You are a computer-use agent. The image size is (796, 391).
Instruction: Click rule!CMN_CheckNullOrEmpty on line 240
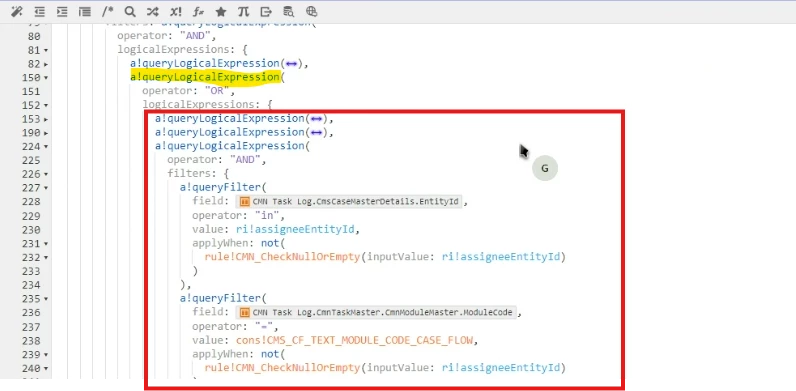282,367
